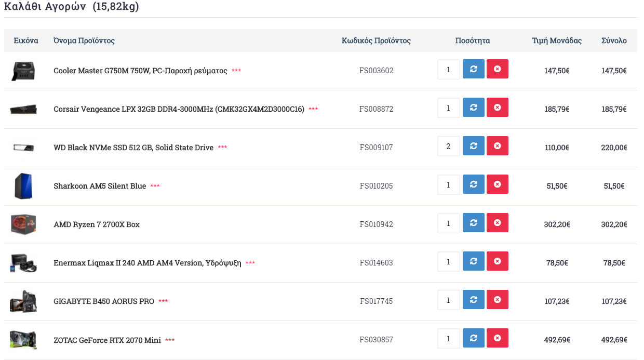This screenshot has height=360, width=644.
Task: Open Cooler Master G750M product thumbnail
Action: click(23, 71)
